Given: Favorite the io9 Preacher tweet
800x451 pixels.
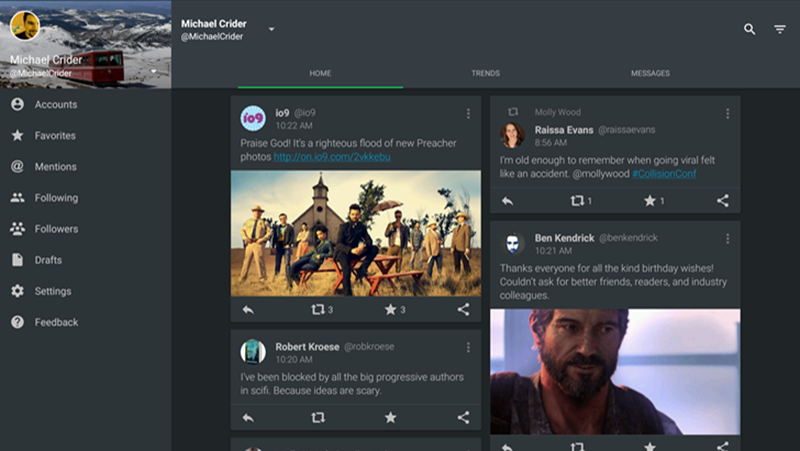Looking at the screenshot, I should pyautogui.click(x=390, y=310).
